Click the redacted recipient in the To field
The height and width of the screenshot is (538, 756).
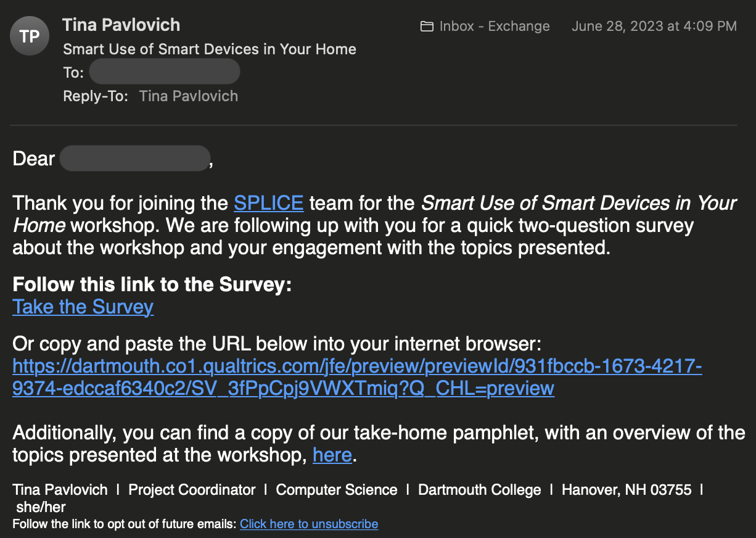(164, 72)
